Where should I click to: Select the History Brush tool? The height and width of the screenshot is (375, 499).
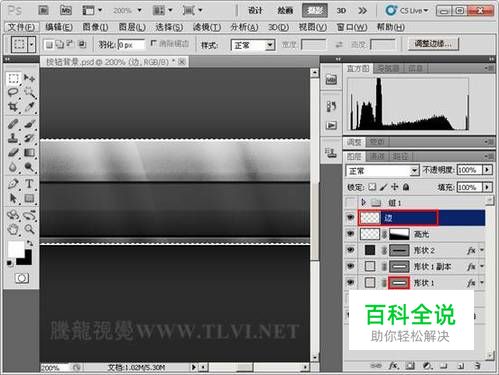point(29,138)
